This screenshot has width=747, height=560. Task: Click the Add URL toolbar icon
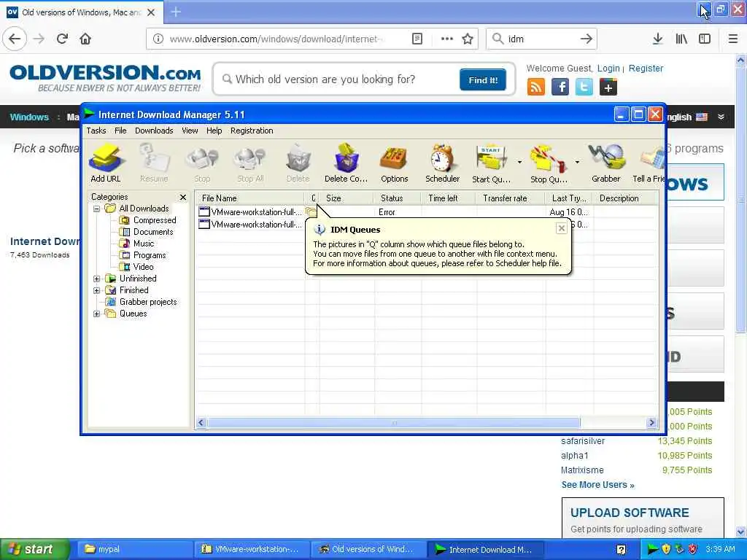point(106,163)
